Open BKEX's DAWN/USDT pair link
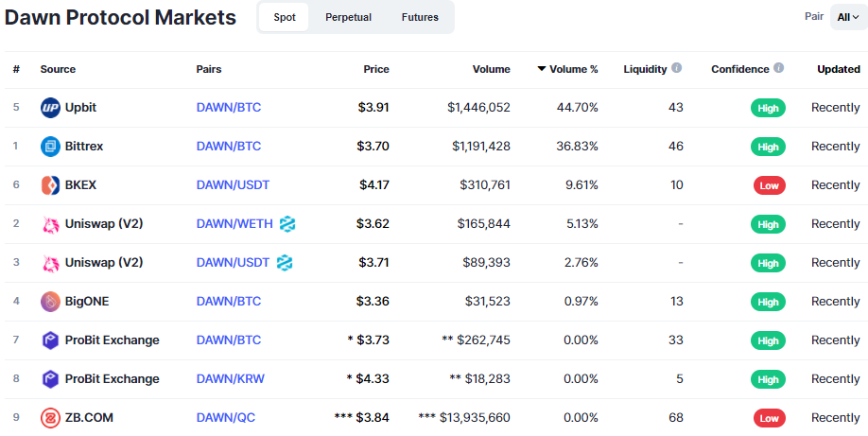The image size is (868, 436). click(233, 185)
